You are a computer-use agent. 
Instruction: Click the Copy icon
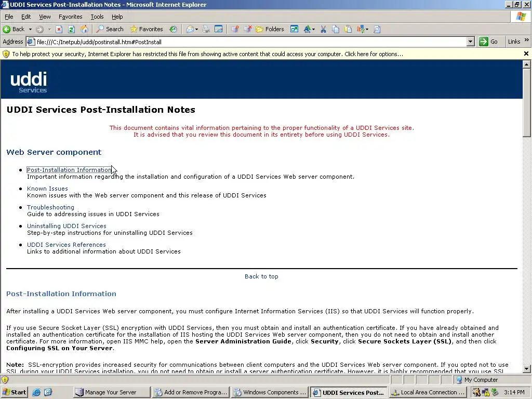pyautogui.click(x=336, y=29)
